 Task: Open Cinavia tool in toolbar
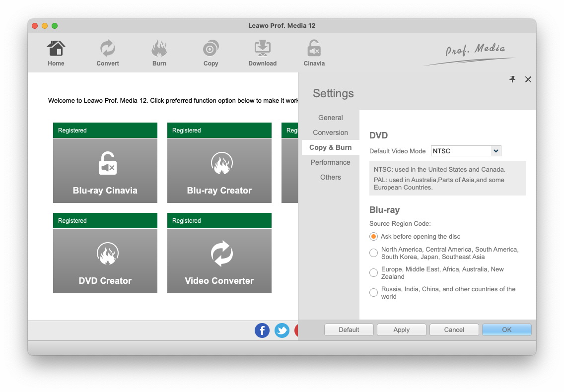pos(314,49)
